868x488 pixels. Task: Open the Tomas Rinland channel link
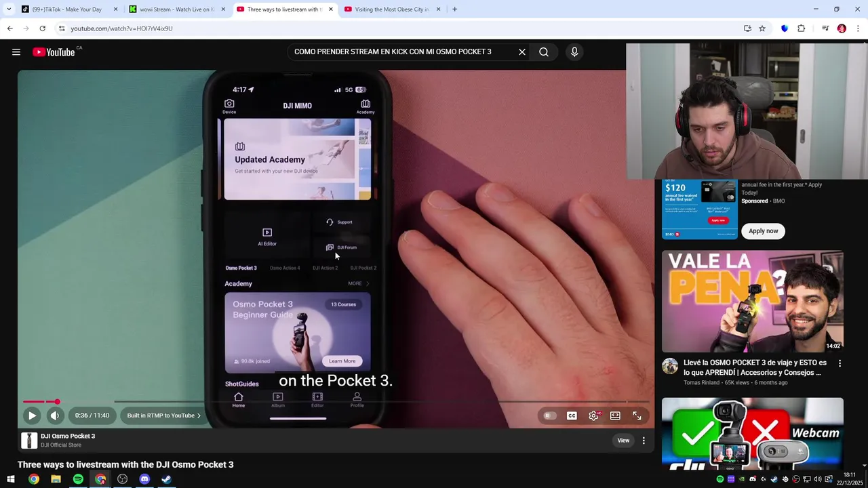(703, 383)
